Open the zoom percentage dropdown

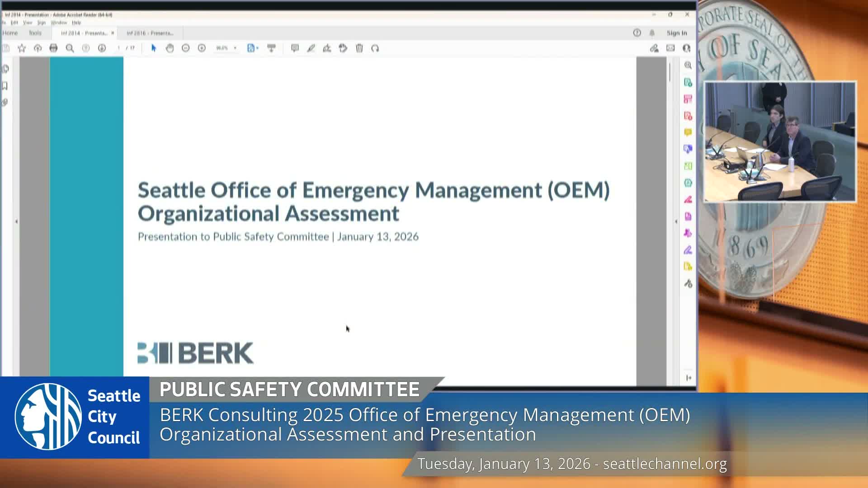pos(235,48)
